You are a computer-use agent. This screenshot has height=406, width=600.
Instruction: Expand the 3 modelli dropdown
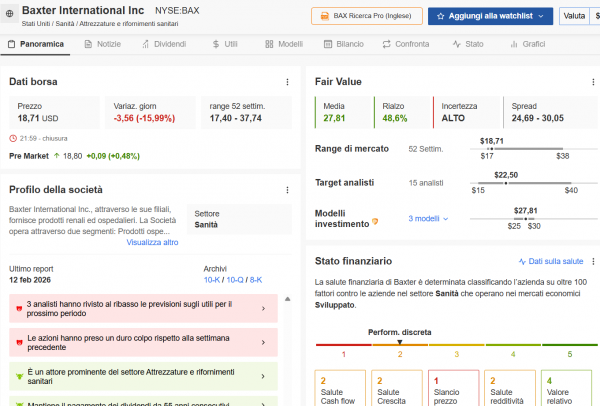tap(428, 218)
